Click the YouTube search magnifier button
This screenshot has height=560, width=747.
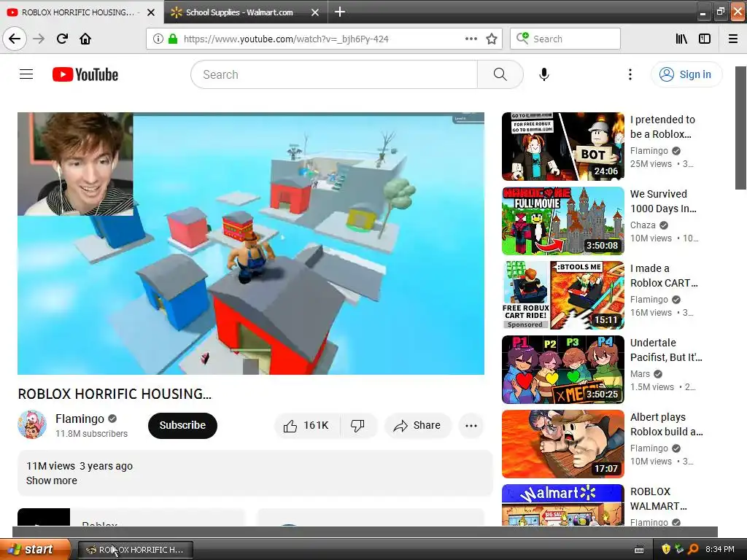500,74
